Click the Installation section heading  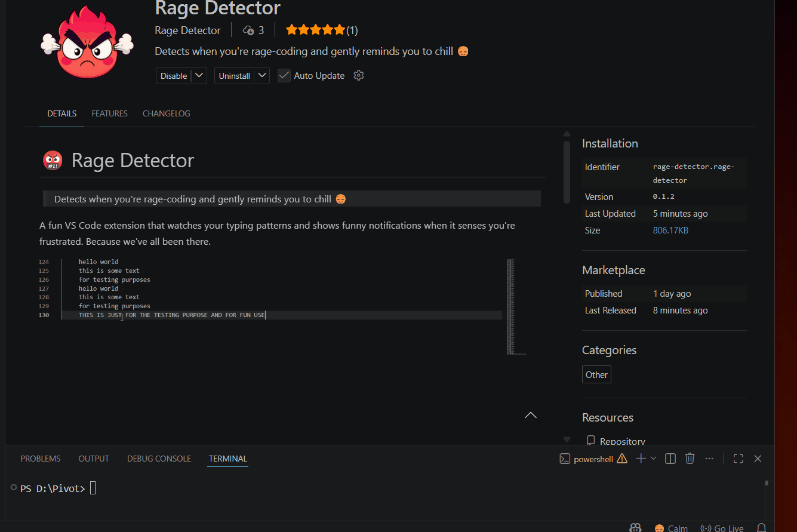[610, 143]
